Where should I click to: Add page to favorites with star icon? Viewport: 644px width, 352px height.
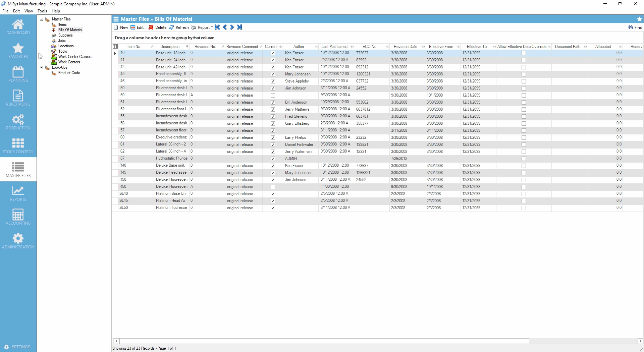pos(639,19)
